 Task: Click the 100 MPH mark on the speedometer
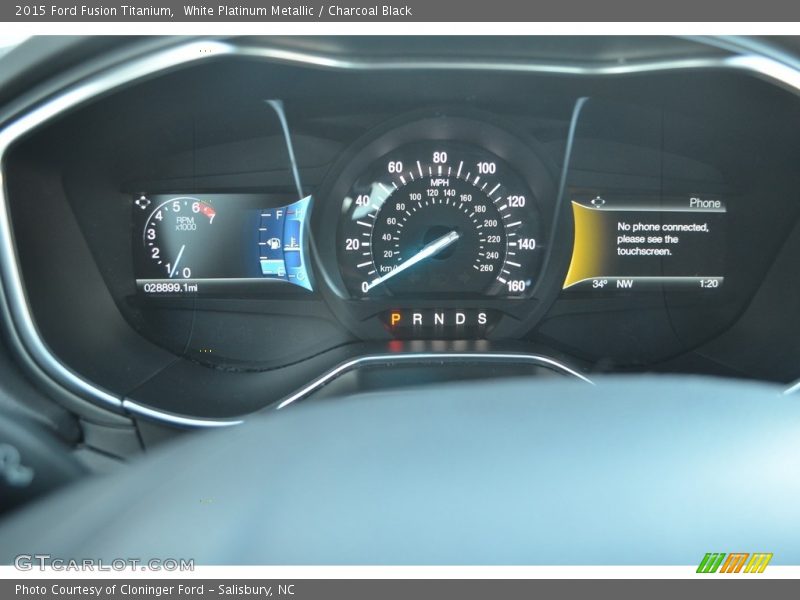[x=486, y=168]
